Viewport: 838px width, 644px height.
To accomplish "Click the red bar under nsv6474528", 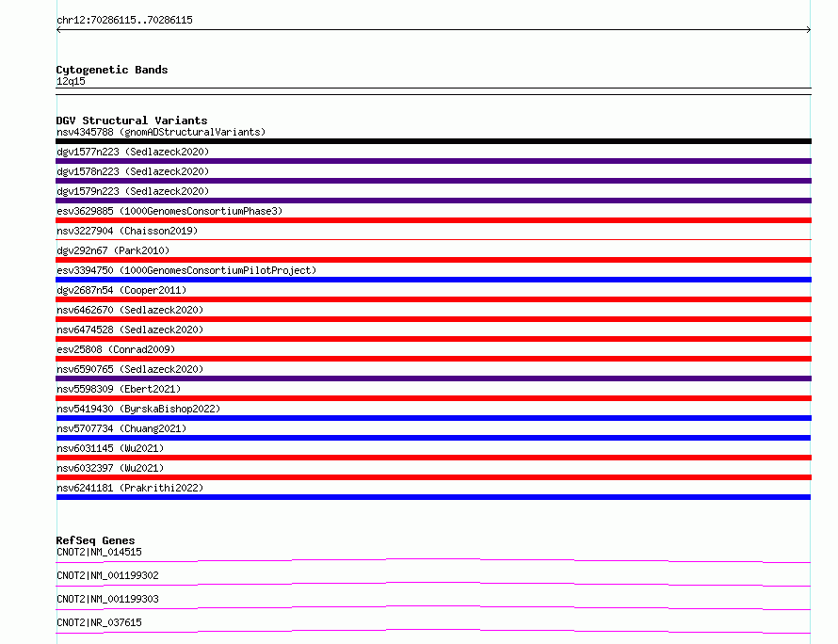I will pyautogui.click(x=433, y=339).
